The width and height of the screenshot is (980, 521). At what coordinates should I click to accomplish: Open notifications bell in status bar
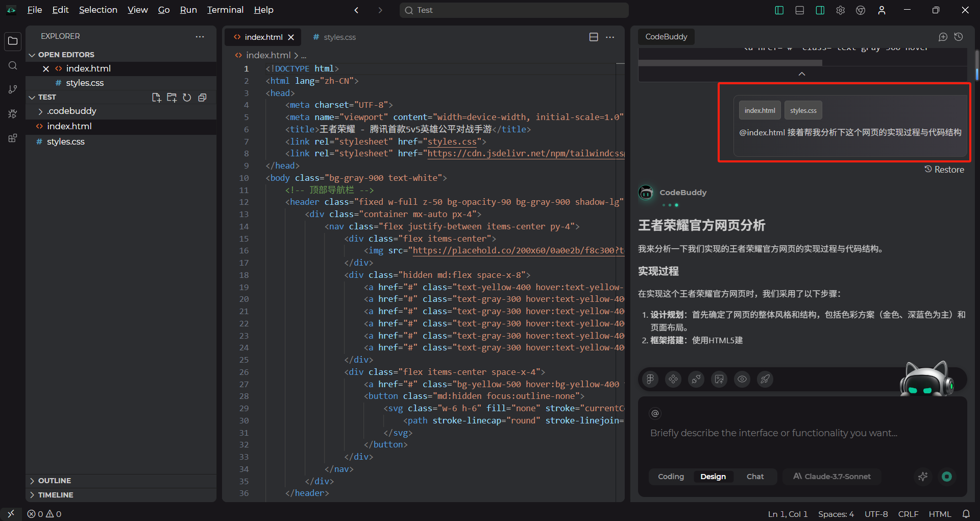tap(966, 514)
